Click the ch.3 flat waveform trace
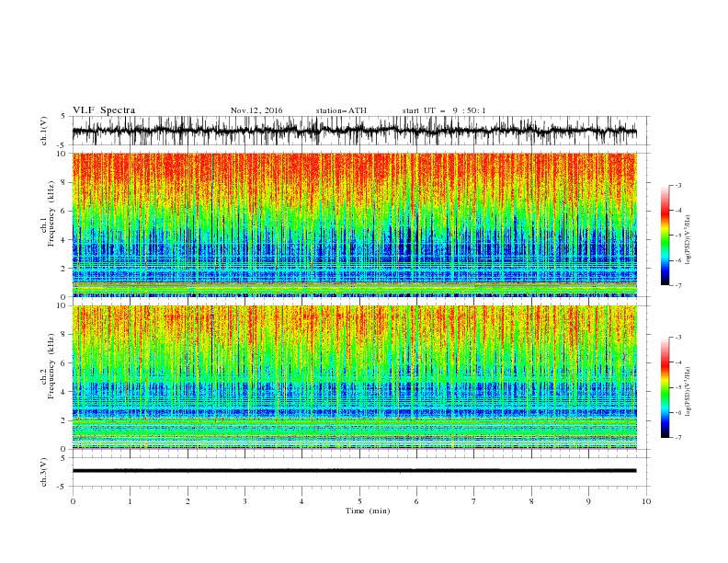728x563 pixels. pyautogui.click(x=354, y=471)
